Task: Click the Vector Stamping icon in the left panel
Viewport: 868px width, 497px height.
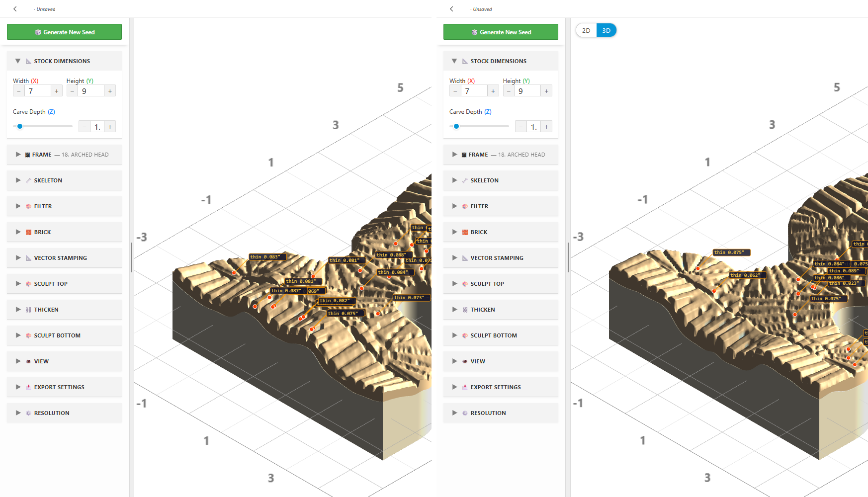Action: [28, 258]
